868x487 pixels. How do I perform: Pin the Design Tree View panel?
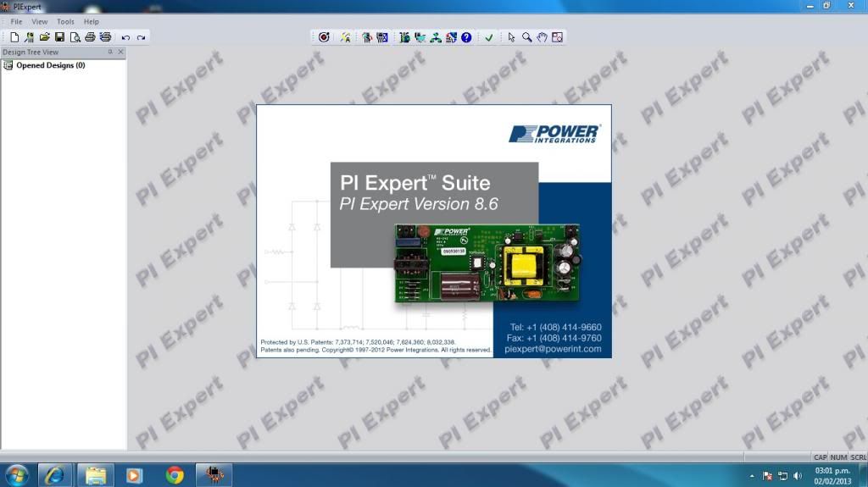110,52
